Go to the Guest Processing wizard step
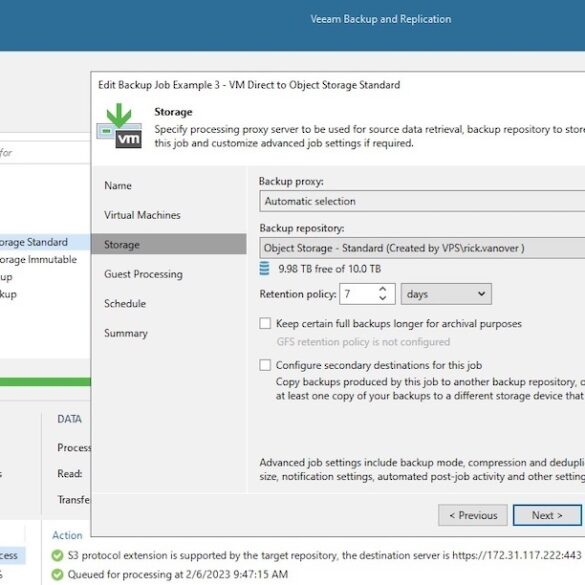Image resolution: width=585 pixels, height=585 pixels. click(x=143, y=274)
